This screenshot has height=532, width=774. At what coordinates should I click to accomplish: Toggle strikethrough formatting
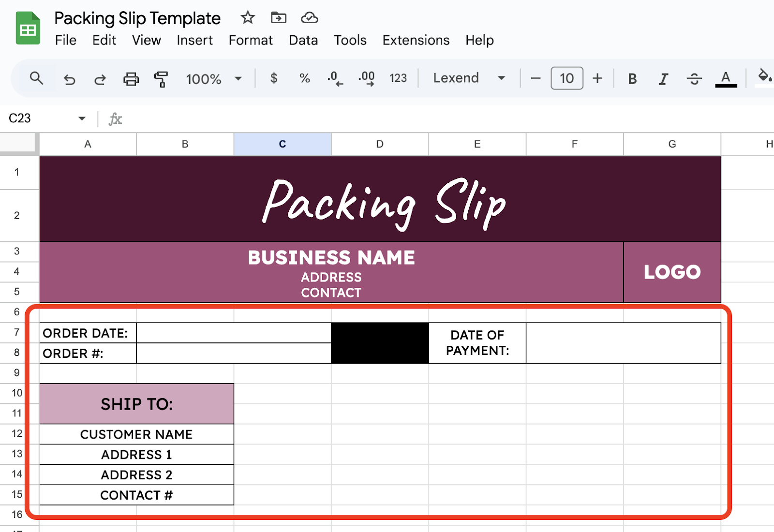click(x=694, y=79)
